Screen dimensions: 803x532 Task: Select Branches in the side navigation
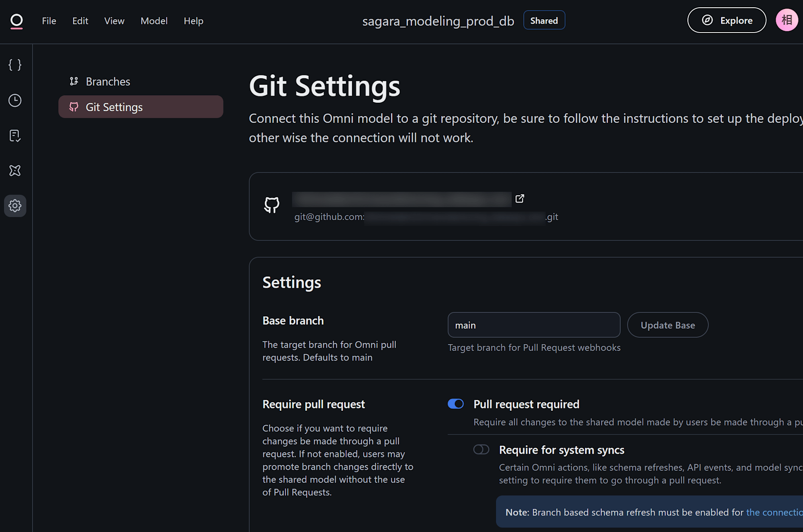[108, 82]
